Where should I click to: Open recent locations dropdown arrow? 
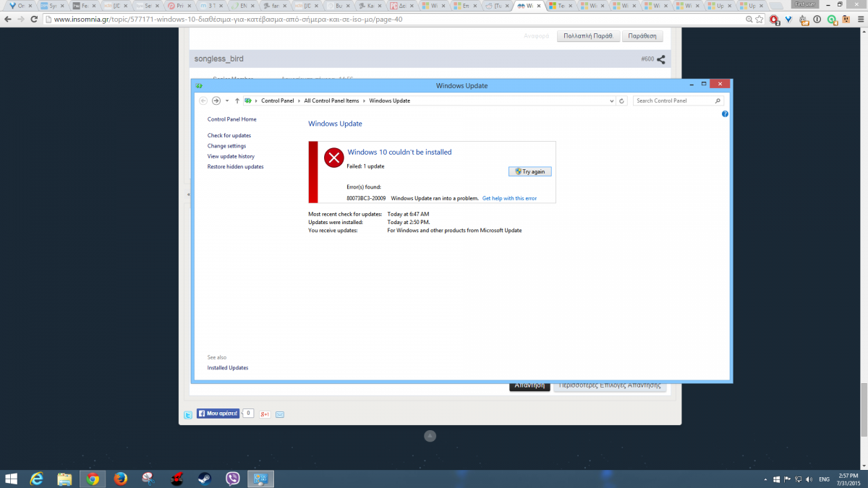pos(227,100)
